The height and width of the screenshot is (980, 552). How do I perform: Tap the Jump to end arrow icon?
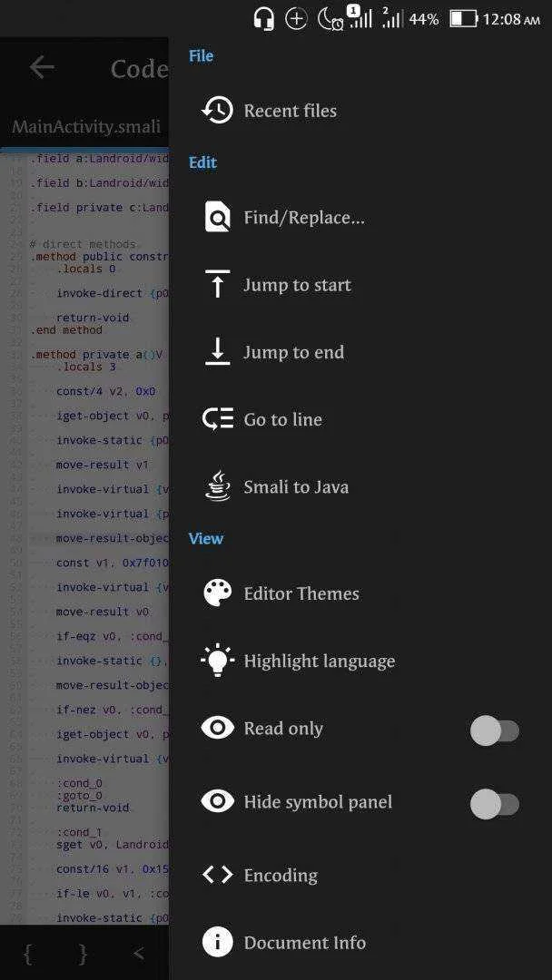pyautogui.click(x=218, y=352)
